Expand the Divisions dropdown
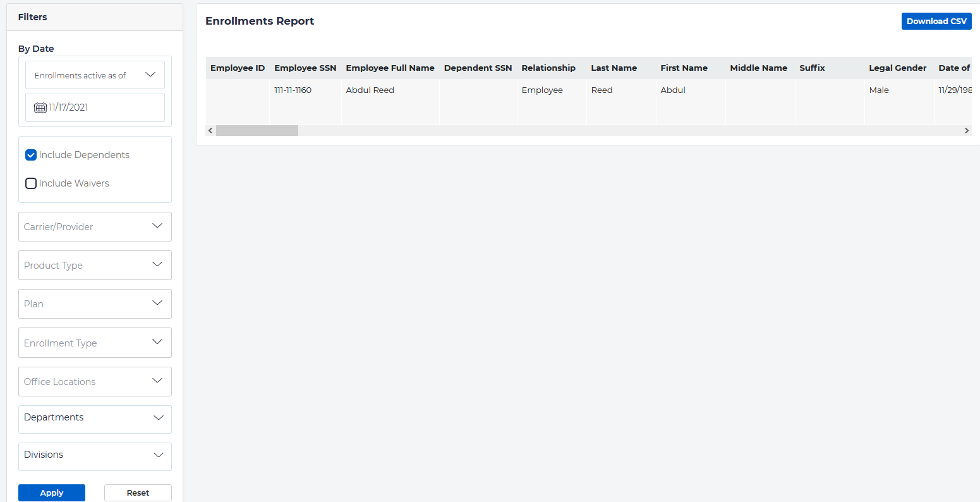The height and width of the screenshot is (502, 980). coord(95,455)
